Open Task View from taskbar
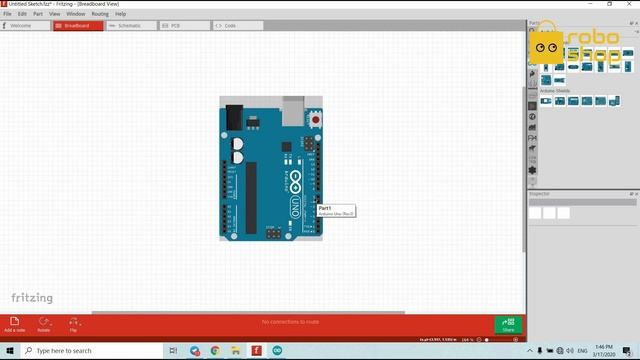640x360 pixels. [173, 351]
